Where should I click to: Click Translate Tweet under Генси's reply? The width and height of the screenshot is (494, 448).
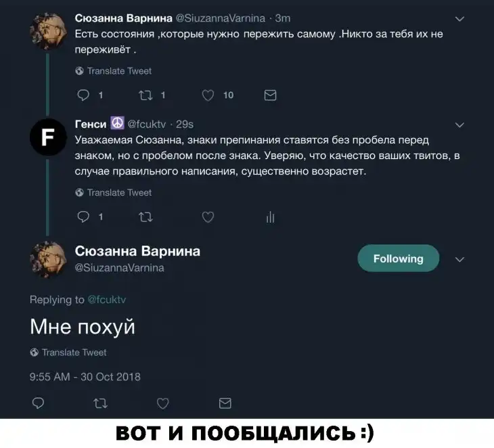pos(114,192)
